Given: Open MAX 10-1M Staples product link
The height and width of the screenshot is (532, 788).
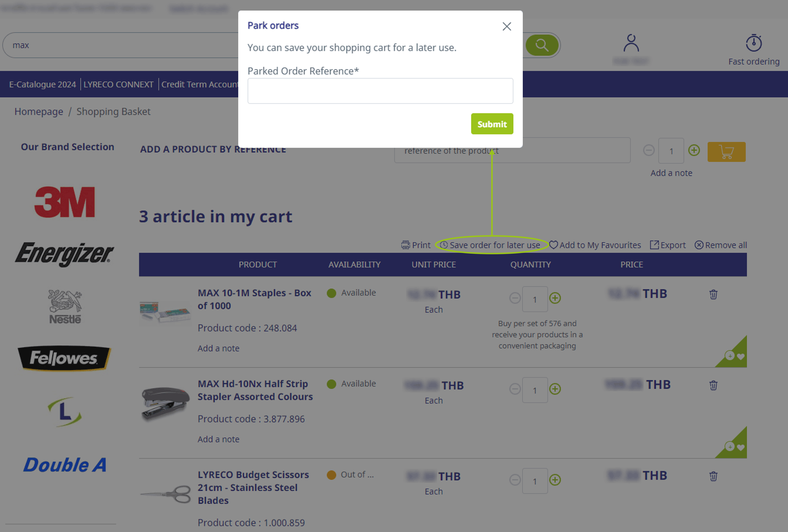Looking at the screenshot, I should click(254, 299).
